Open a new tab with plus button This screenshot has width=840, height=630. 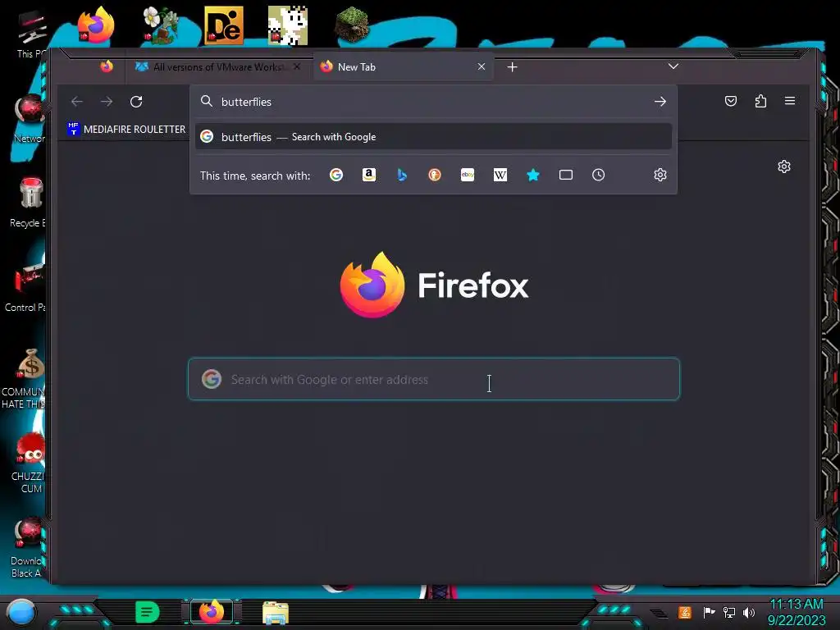tap(512, 67)
